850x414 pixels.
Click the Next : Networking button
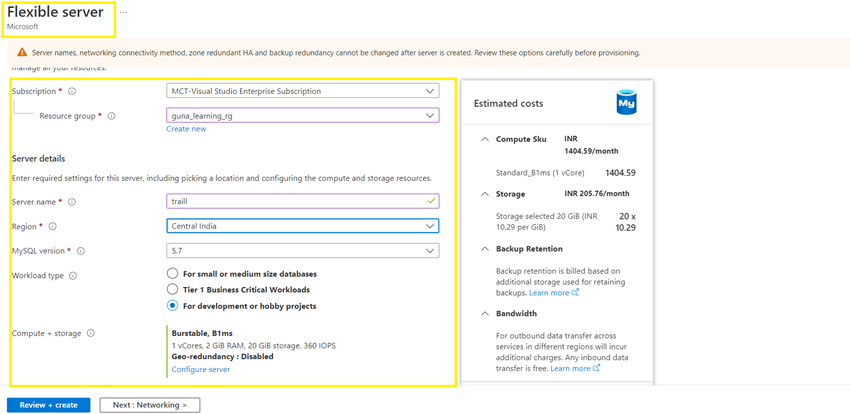click(x=149, y=405)
